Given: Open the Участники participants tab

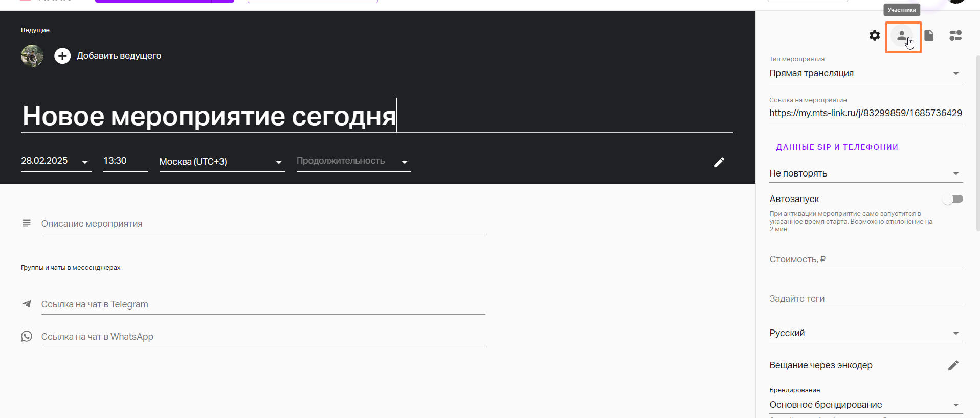Looking at the screenshot, I should [x=902, y=36].
